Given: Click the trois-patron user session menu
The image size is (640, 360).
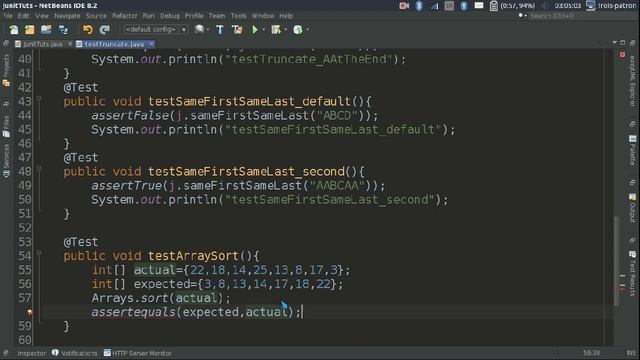Looking at the screenshot, I should point(611,6).
